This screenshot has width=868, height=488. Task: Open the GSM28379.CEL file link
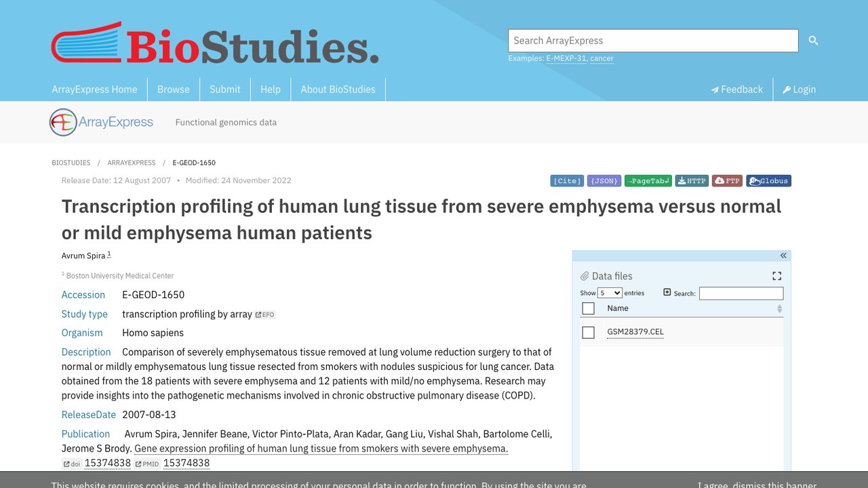click(635, 332)
